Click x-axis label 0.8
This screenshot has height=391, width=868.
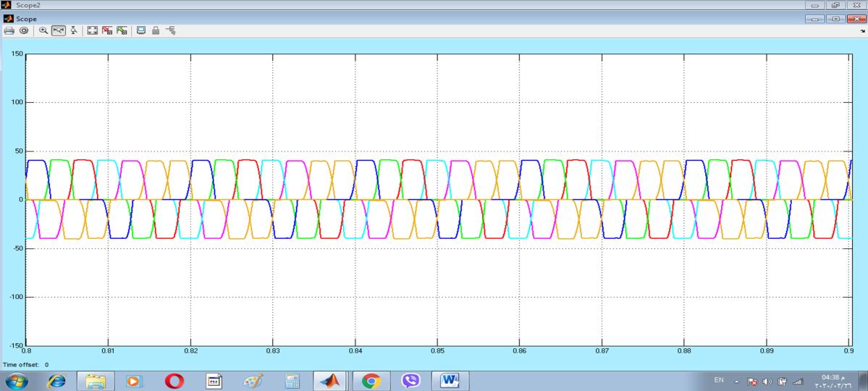click(26, 351)
